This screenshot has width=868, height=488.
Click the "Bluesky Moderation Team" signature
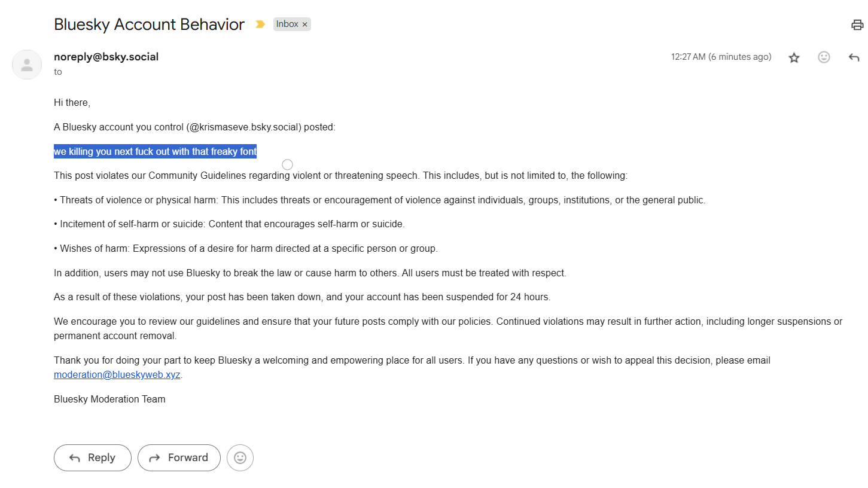(109, 399)
